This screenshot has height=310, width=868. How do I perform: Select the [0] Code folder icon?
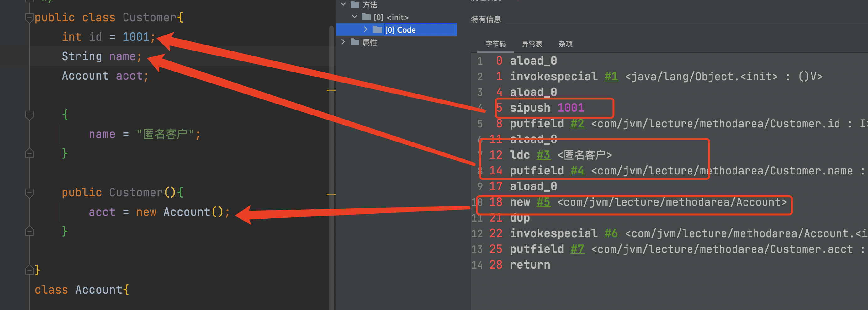click(378, 29)
